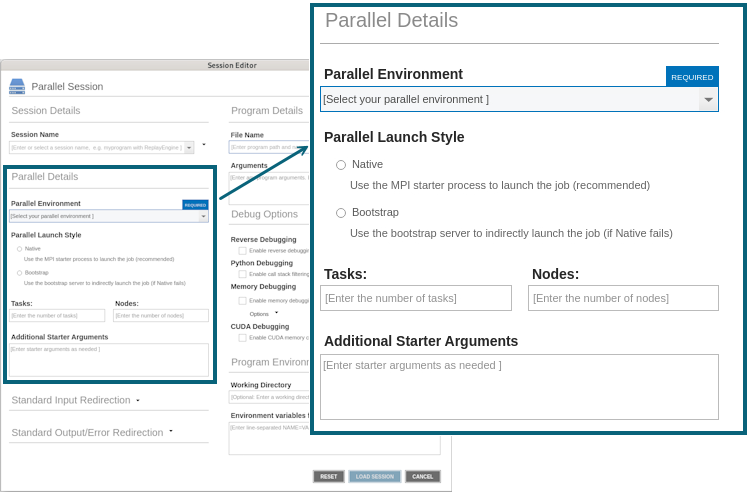Click the enlarged Tasks number input field
The width and height of the screenshot is (749, 495).
tap(416, 298)
